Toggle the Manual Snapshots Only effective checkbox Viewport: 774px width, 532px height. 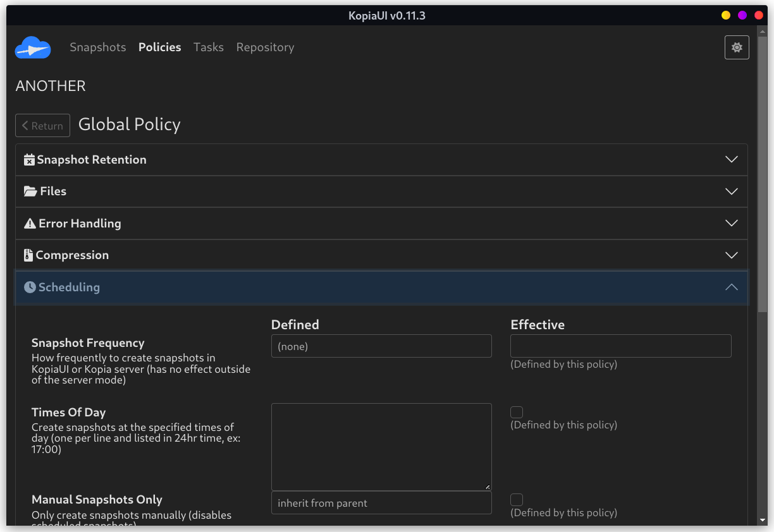point(517,500)
